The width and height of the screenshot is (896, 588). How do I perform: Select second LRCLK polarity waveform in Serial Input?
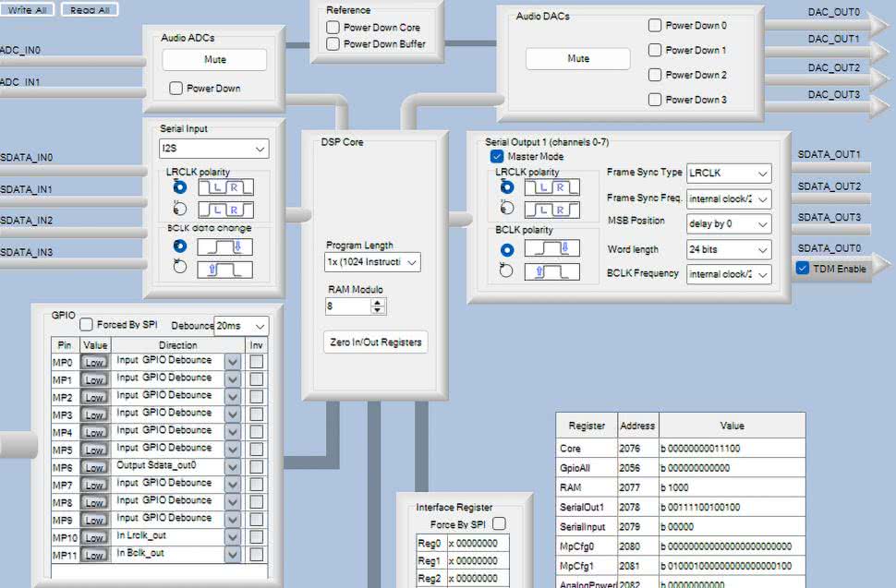click(225, 210)
